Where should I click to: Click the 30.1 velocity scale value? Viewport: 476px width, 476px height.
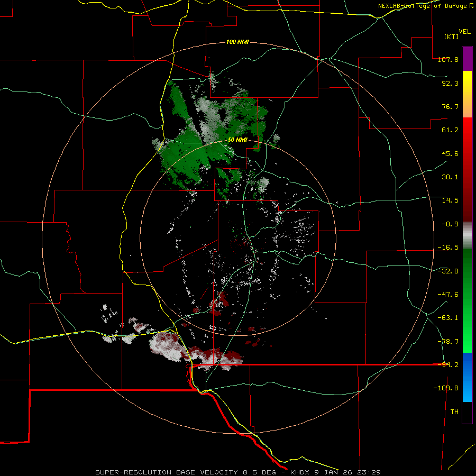pyautogui.click(x=450, y=177)
